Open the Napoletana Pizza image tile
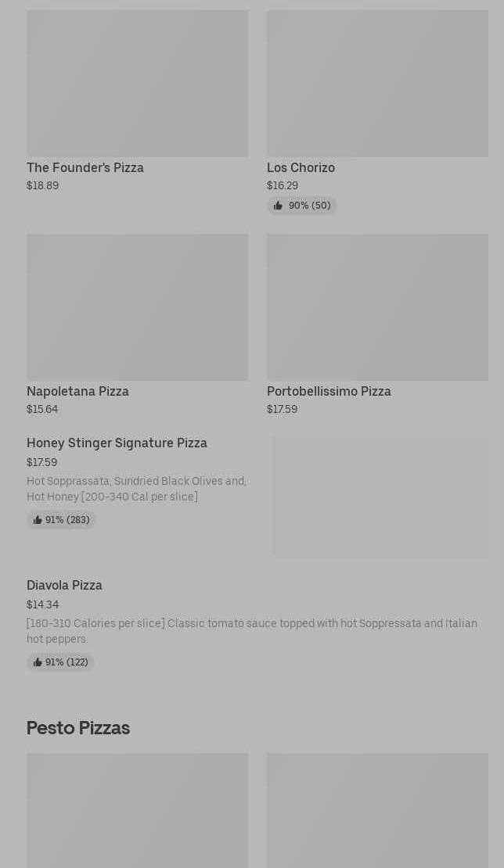The width and height of the screenshot is (504, 868). pyautogui.click(x=137, y=307)
